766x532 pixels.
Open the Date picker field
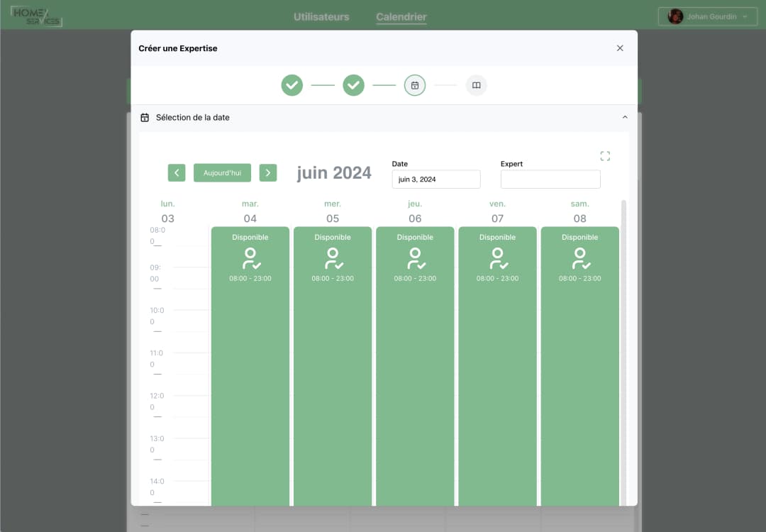coord(435,179)
